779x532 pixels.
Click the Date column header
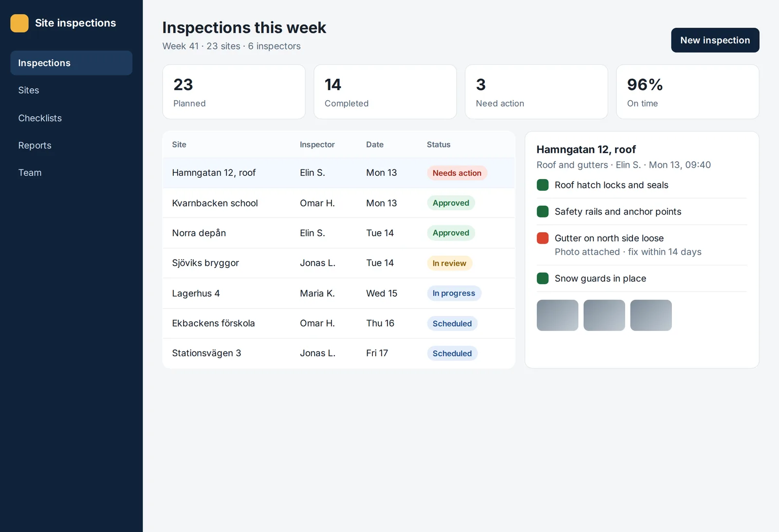[x=375, y=145]
